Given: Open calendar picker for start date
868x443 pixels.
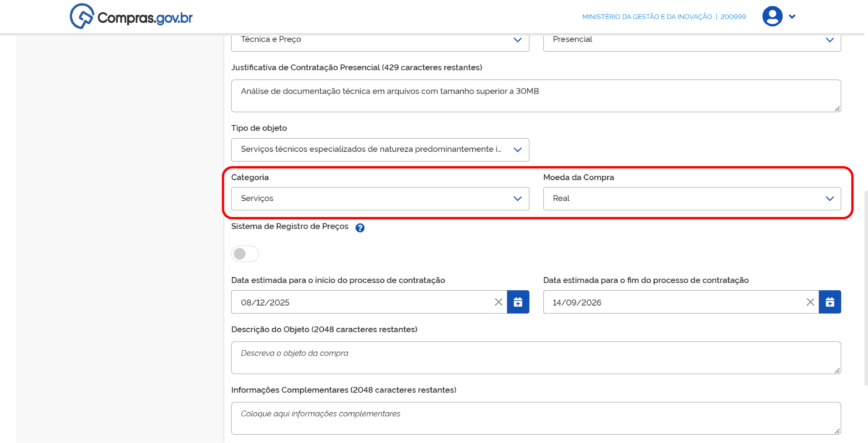Looking at the screenshot, I should (x=518, y=302).
